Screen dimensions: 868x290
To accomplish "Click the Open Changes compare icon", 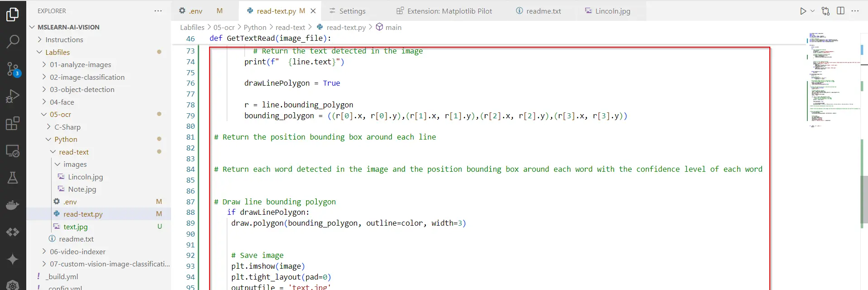I will 825,11.
